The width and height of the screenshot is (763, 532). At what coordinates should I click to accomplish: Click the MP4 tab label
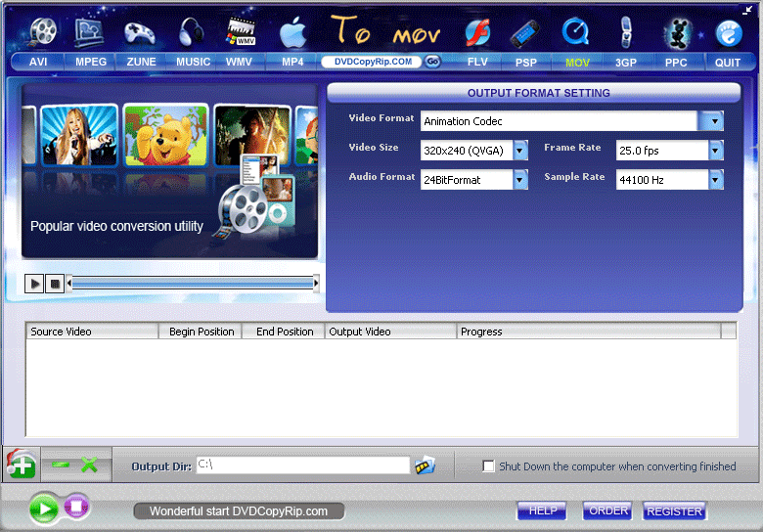point(292,62)
